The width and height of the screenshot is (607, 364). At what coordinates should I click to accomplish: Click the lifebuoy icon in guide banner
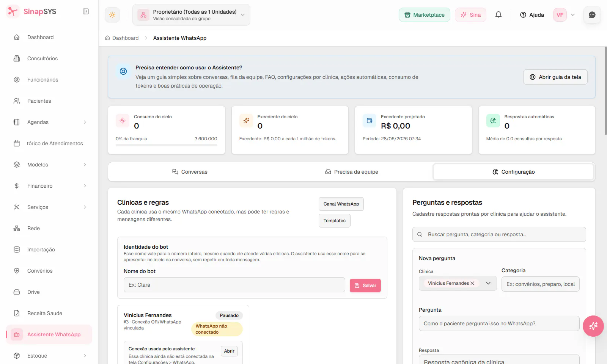[123, 71]
